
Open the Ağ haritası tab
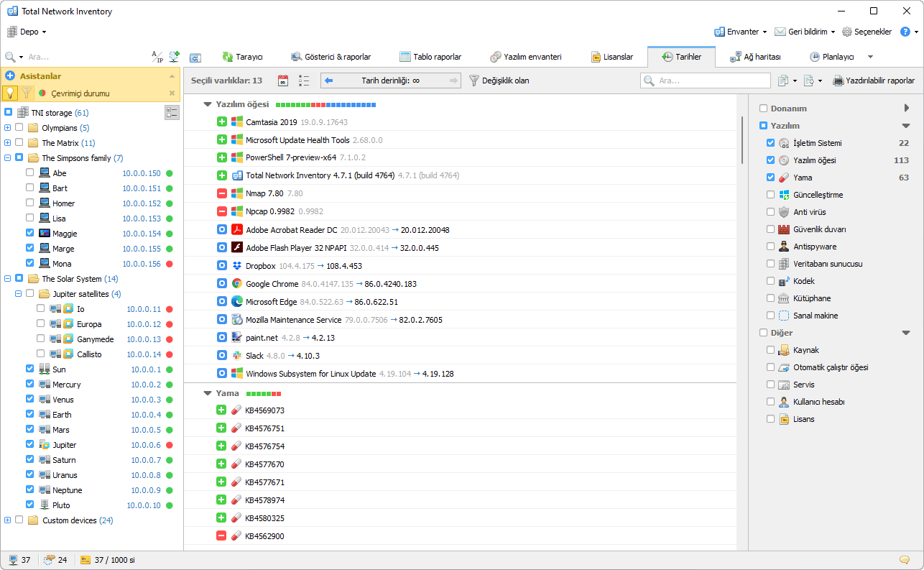coord(754,57)
